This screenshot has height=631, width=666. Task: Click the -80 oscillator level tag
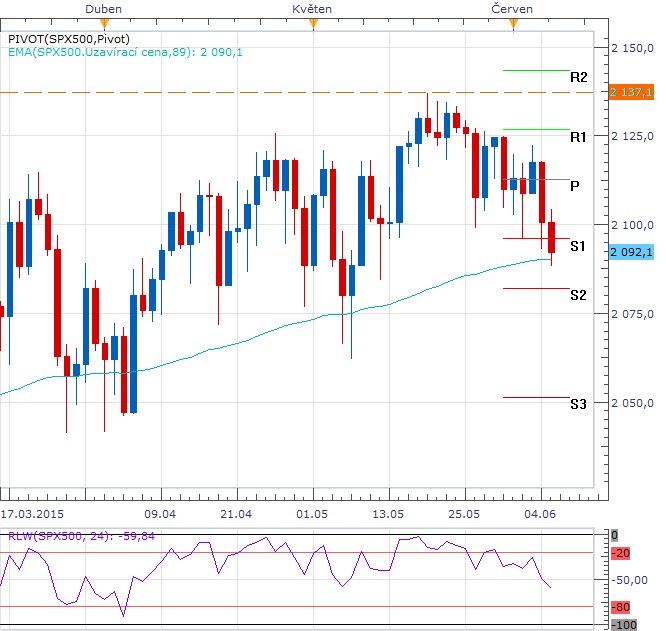pos(621,607)
